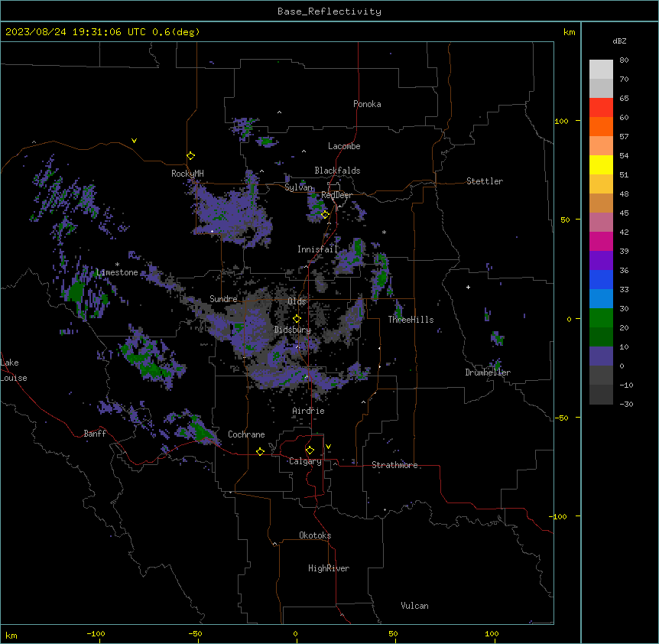Click the Strathmore town label
659x644 pixels.
394,465
